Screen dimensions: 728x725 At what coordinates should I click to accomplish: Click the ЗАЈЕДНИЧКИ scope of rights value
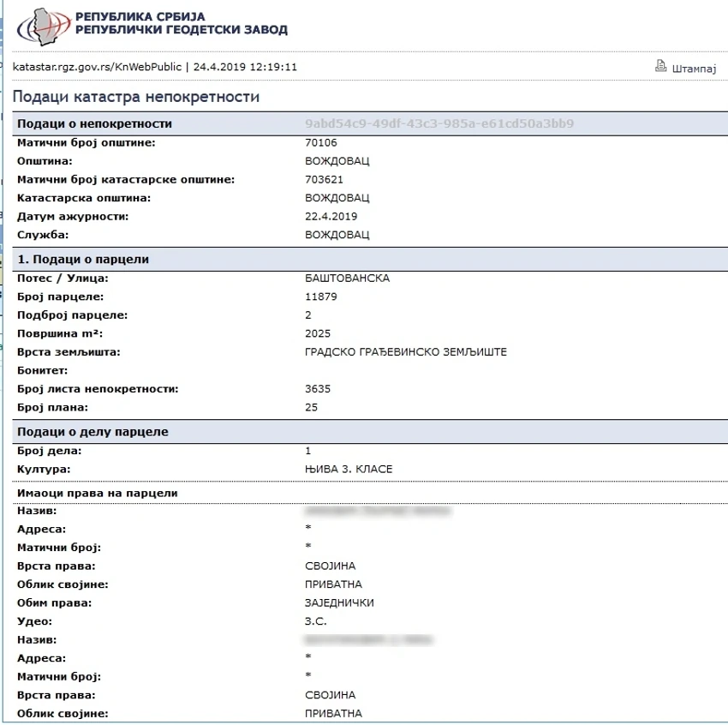pyautogui.click(x=339, y=602)
